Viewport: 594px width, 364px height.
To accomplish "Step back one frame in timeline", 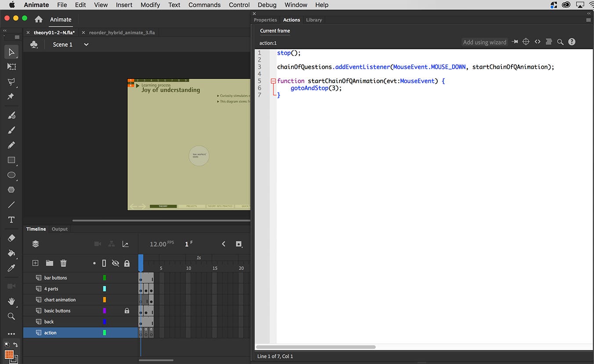I will click(223, 244).
